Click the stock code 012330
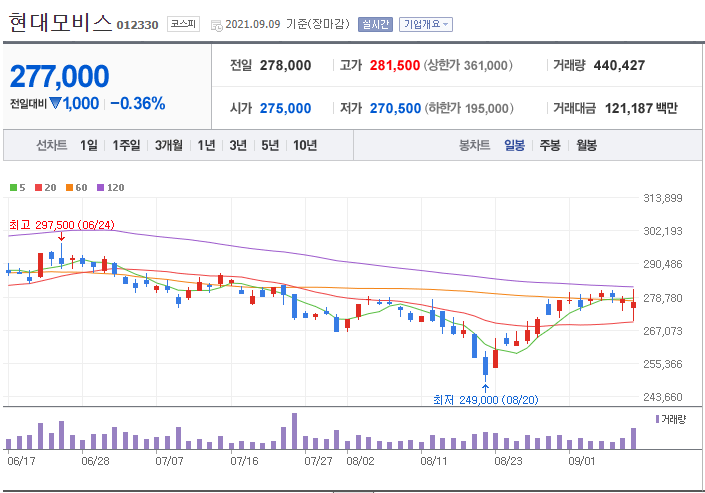The height and width of the screenshot is (493, 705). pos(138,25)
